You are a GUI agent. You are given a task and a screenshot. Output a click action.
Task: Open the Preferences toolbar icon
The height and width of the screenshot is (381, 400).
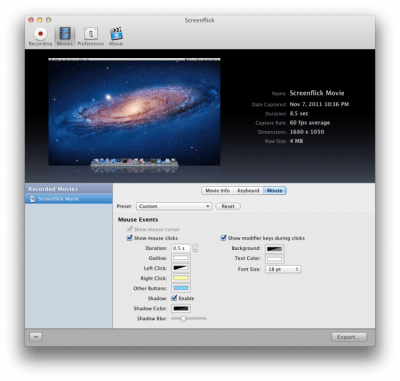click(90, 34)
